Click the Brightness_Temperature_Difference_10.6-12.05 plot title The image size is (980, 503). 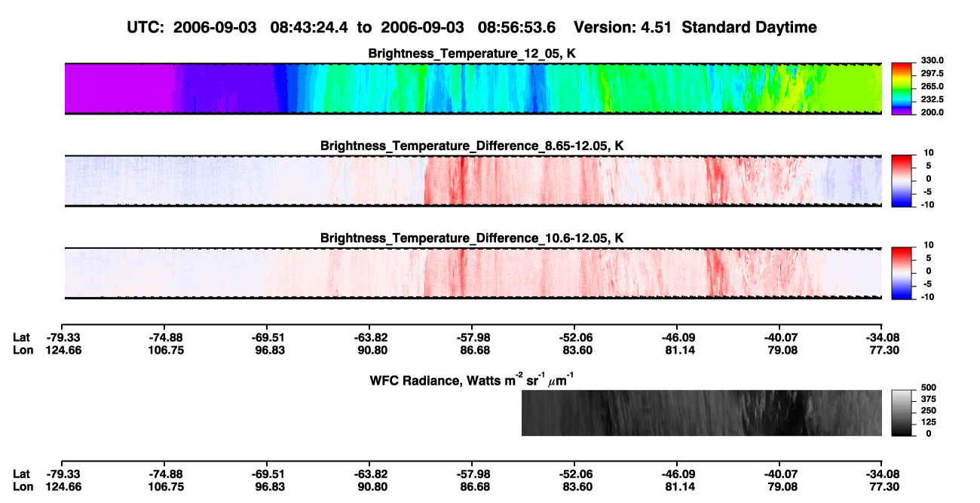click(473, 238)
